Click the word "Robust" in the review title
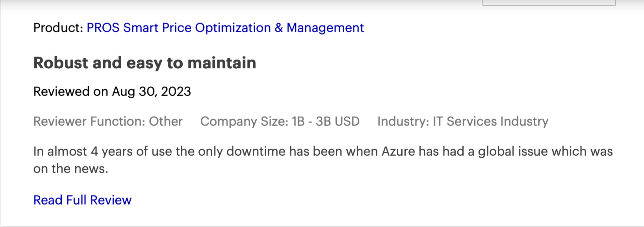The image size is (644, 227). pos(61,63)
